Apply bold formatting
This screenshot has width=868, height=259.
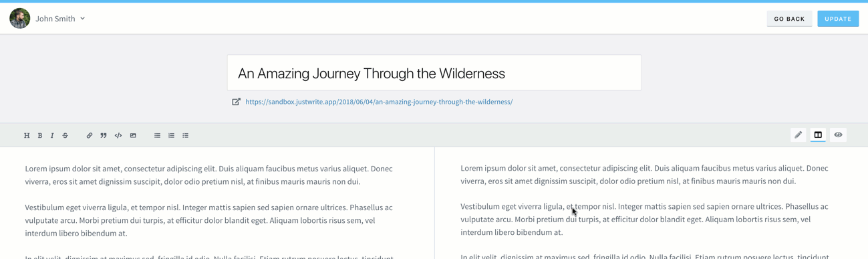[40, 135]
